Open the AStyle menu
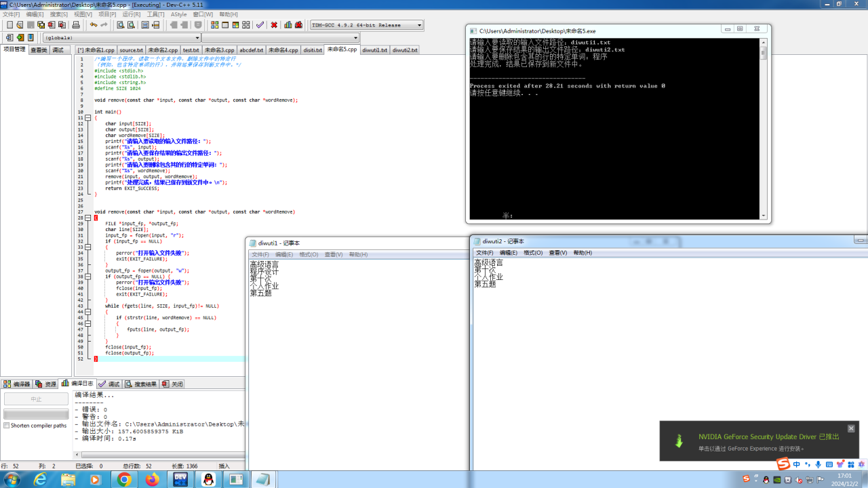 coord(178,14)
